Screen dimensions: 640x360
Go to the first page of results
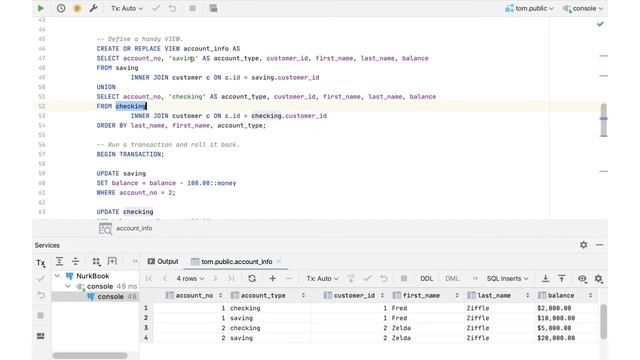click(x=149, y=278)
